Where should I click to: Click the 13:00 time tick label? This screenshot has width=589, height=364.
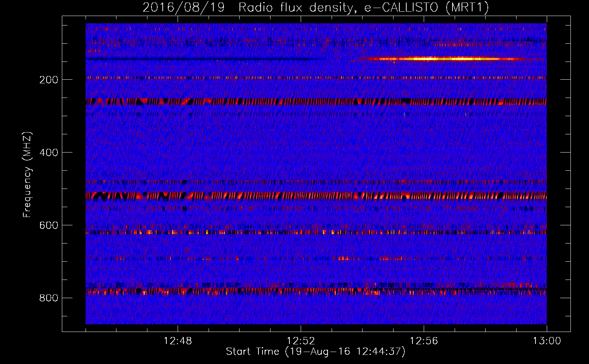(x=547, y=341)
